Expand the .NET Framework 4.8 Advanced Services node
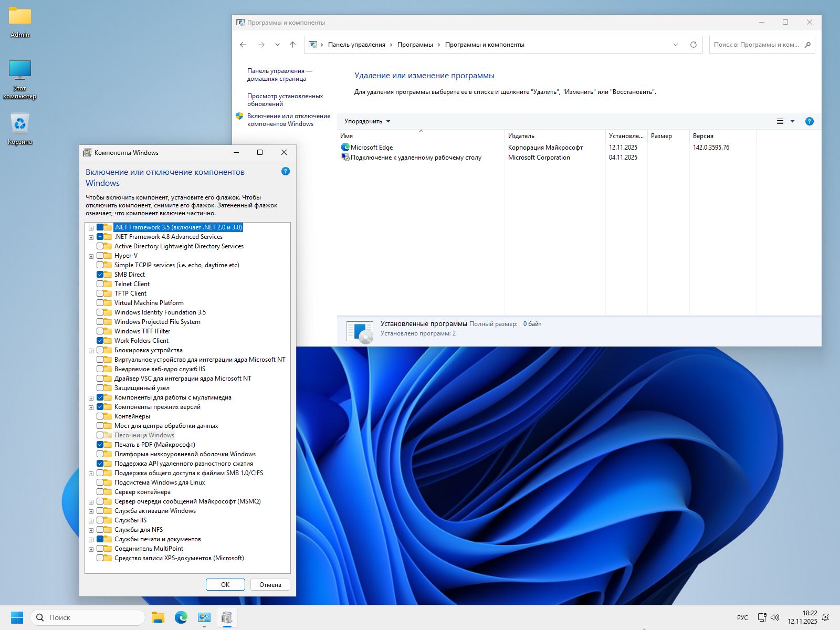The width and height of the screenshot is (840, 630). point(91,237)
